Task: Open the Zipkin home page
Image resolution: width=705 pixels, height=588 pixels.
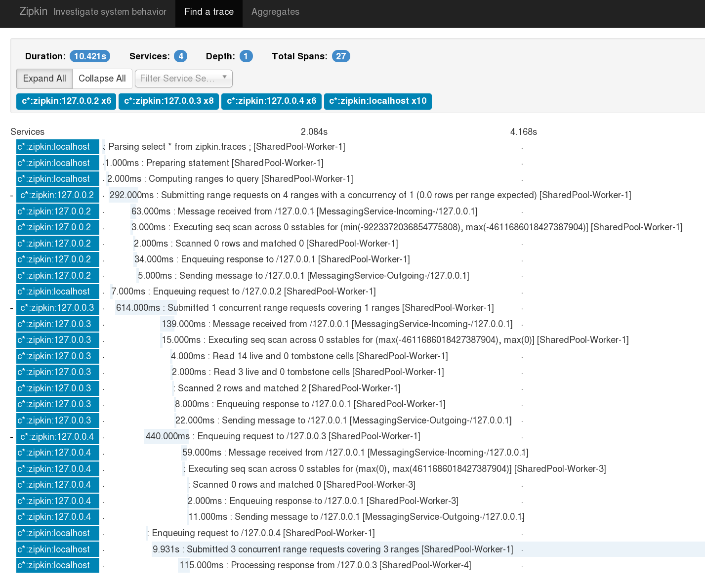Action: pos(33,11)
